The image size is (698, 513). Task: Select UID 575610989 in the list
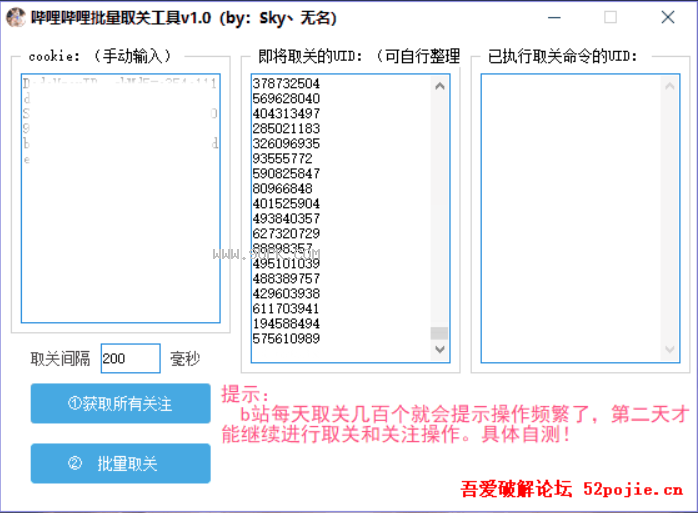(286, 338)
